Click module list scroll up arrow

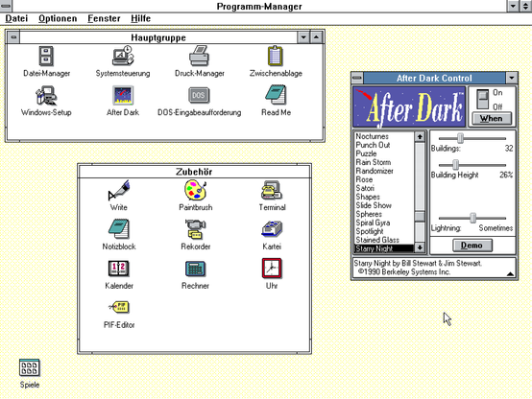pos(420,136)
